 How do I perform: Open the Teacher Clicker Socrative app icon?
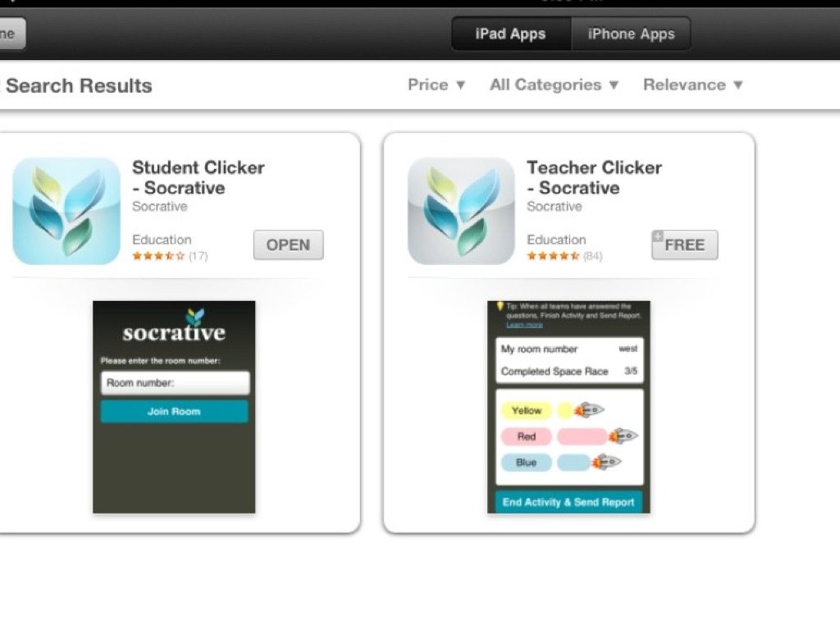point(461,211)
